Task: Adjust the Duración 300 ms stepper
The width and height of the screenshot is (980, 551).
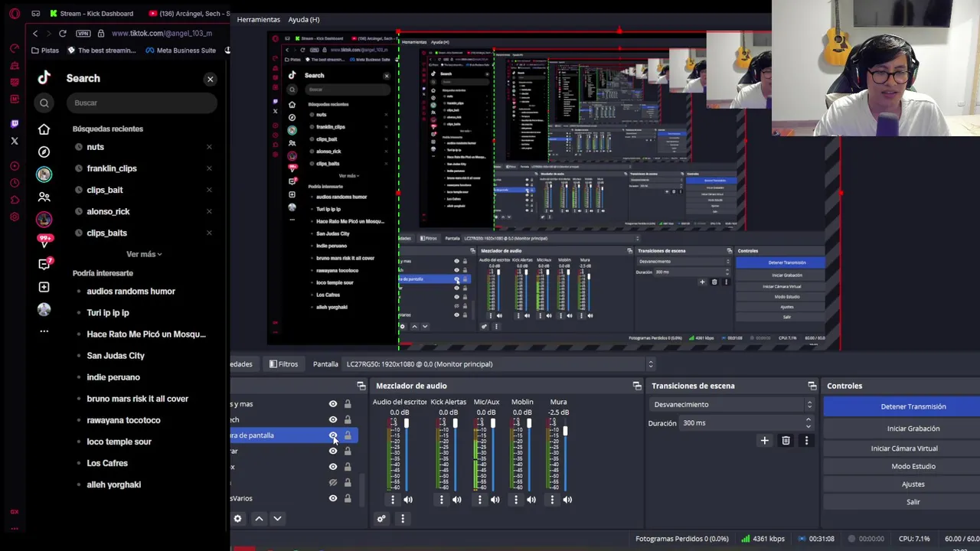Action: point(808,423)
